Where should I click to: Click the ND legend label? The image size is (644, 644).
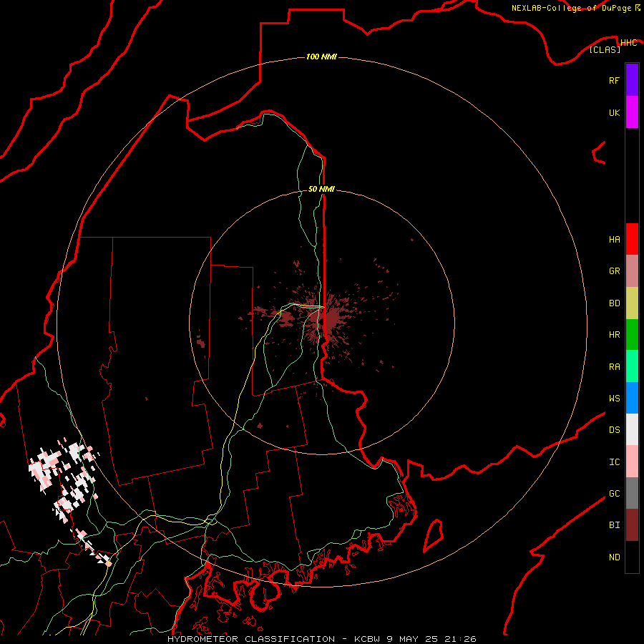pyautogui.click(x=614, y=557)
